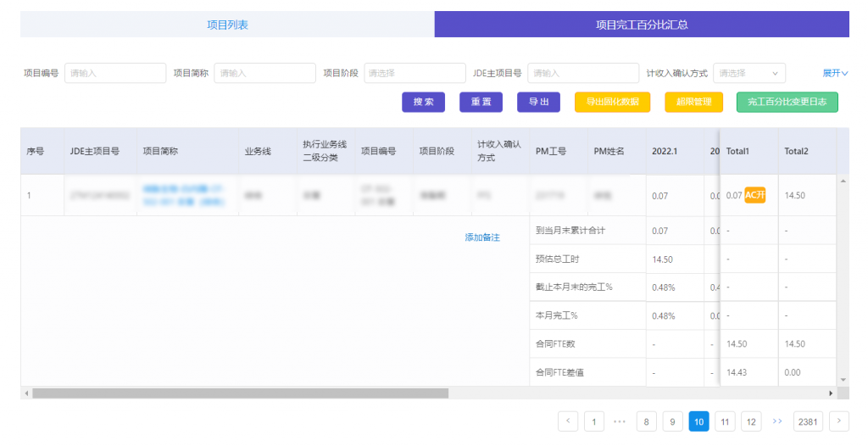The image size is (868, 446).
Task: Open the 项目完工百分比汇总 tab
Action: pyautogui.click(x=642, y=25)
